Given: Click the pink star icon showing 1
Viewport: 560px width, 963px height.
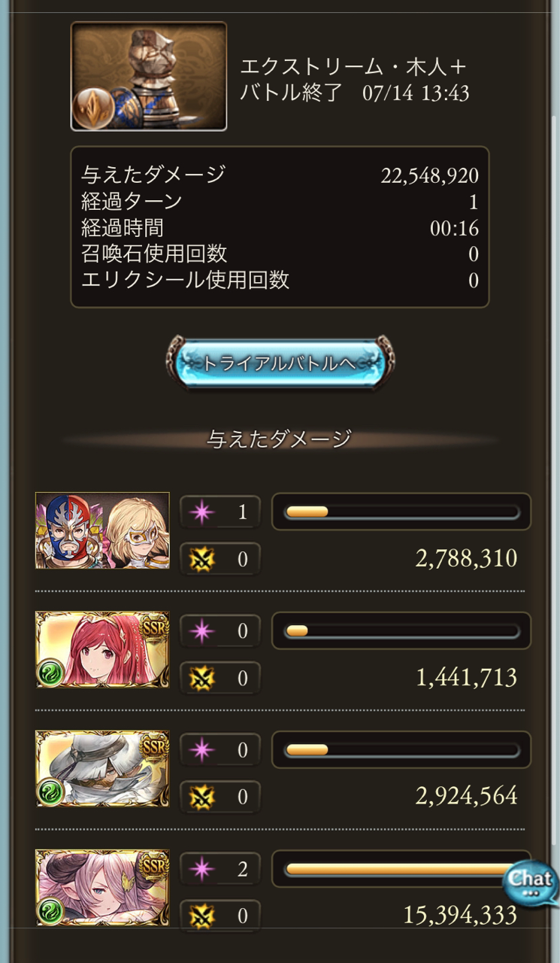Looking at the screenshot, I should [203, 512].
